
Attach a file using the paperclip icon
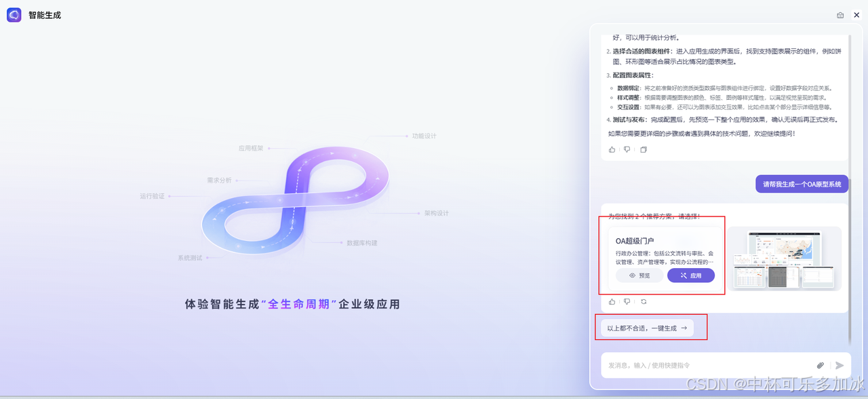pos(820,364)
